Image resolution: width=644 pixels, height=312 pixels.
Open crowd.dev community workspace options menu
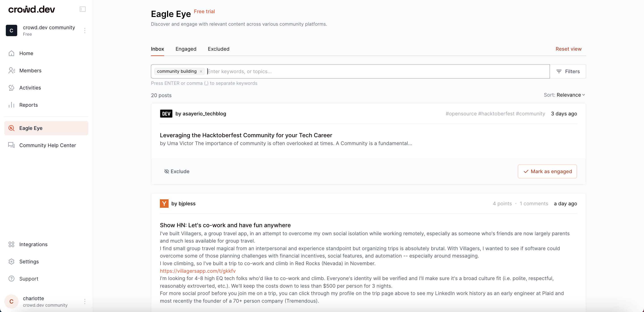pyautogui.click(x=85, y=30)
